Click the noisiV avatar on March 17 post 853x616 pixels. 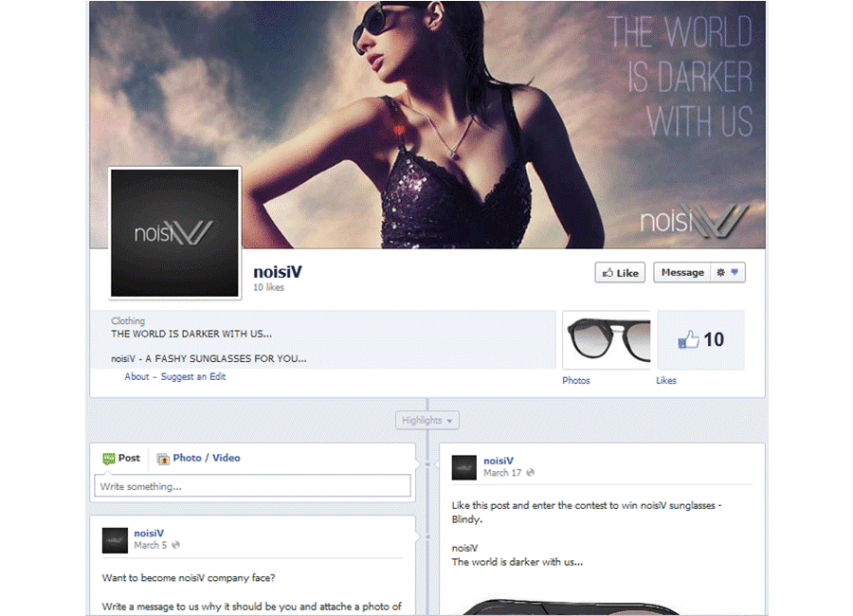463,466
